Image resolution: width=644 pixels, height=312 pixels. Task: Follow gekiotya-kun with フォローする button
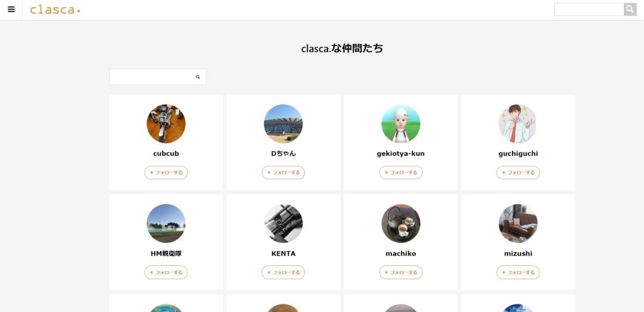(x=401, y=172)
